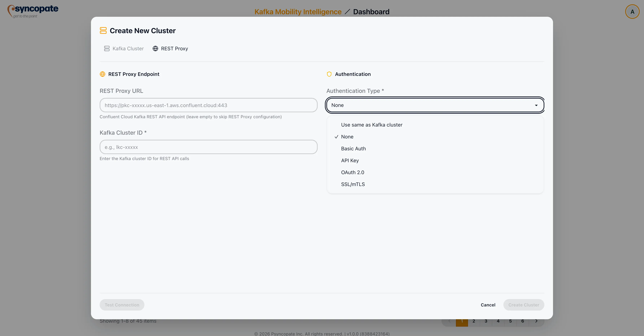Click the globe icon on the REST Proxy tab
Viewport: 644px width, 336px height.
pyautogui.click(x=155, y=48)
